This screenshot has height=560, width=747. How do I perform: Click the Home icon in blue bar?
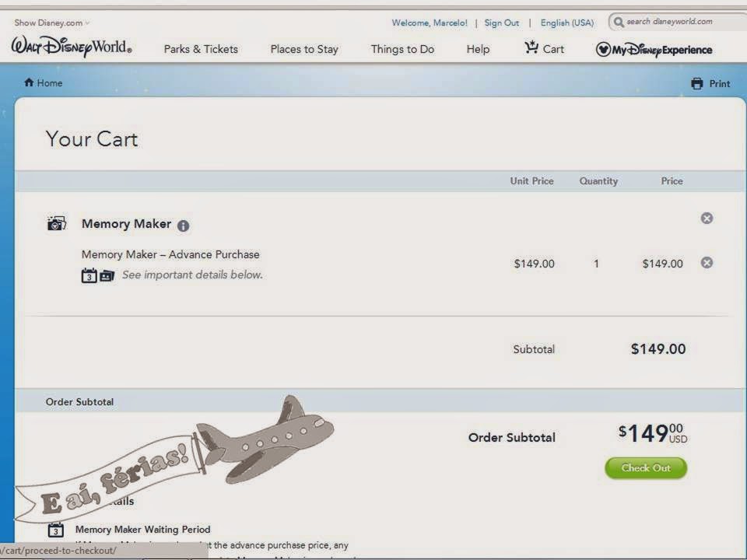pyautogui.click(x=27, y=82)
